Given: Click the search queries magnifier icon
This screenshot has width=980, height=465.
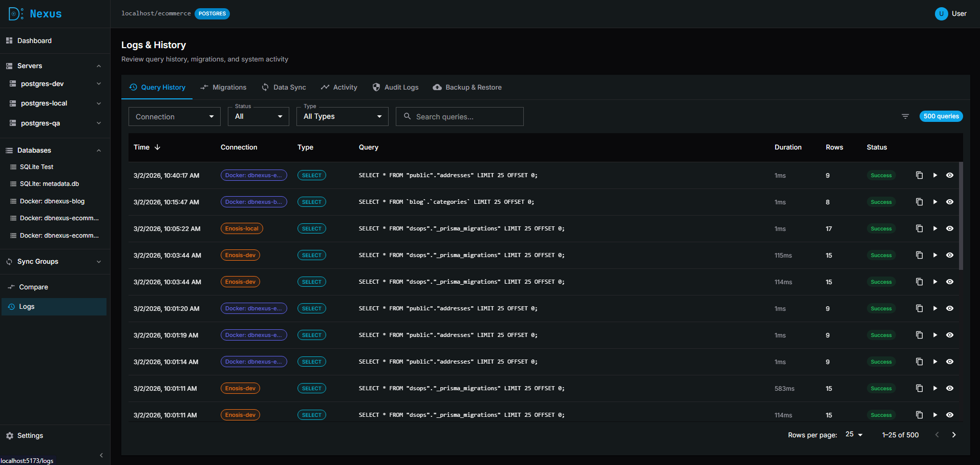Looking at the screenshot, I should (x=408, y=116).
